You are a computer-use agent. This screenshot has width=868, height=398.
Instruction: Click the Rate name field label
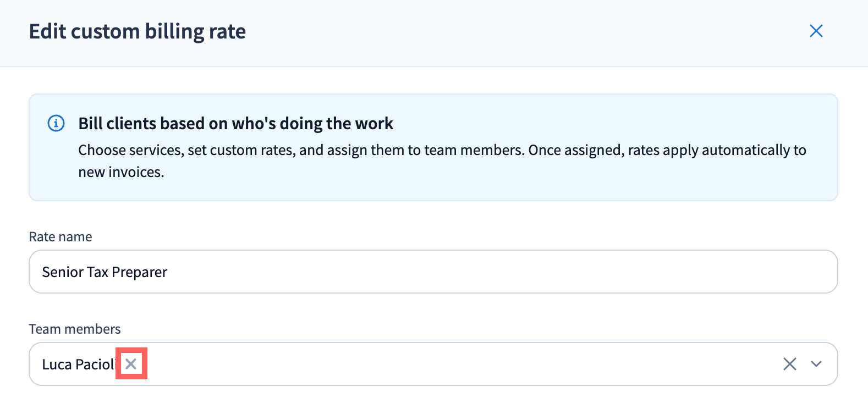(x=61, y=237)
